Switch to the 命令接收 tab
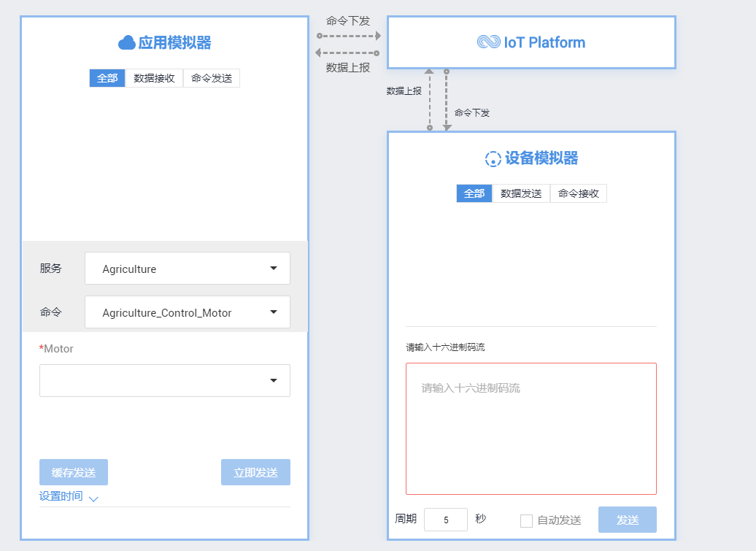This screenshot has width=756, height=551. coord(579,193)
